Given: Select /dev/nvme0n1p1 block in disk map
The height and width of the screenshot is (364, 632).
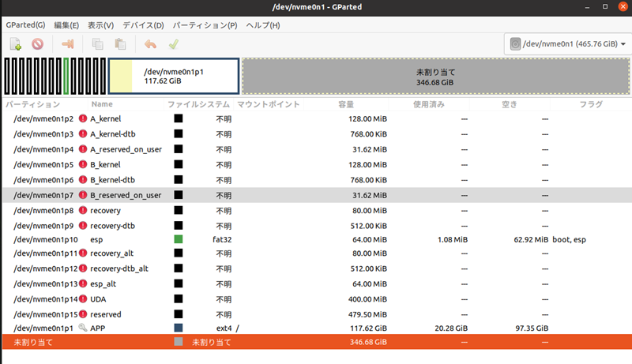Looking at the screenshot, I should (x=174, y=76).
